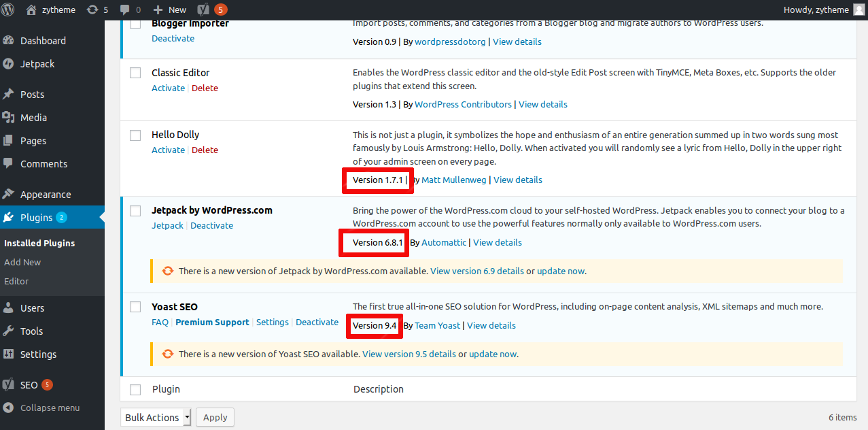Click the Settings icon in sidebar
The height and width of the screenshot is (430, 868).
9,354
